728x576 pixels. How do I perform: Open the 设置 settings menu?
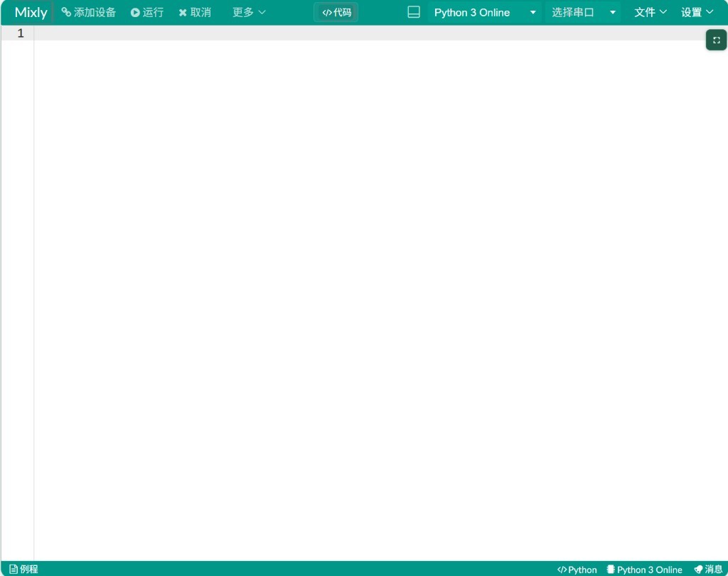point(697,13)
